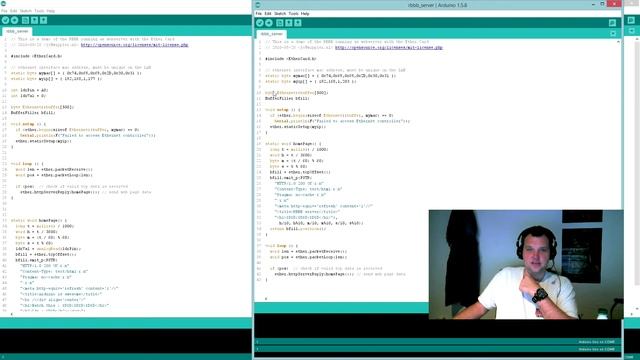
Task: Minimize the right Arduino window
Action: (593, 4)
